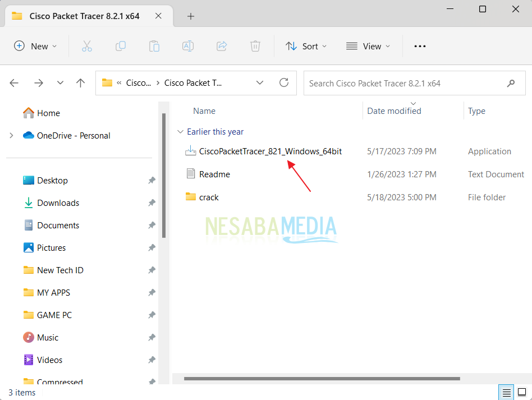Expand the address bar history dropdown
The width and height of the screenshot is (532, 400).
(x=260, y=83)
